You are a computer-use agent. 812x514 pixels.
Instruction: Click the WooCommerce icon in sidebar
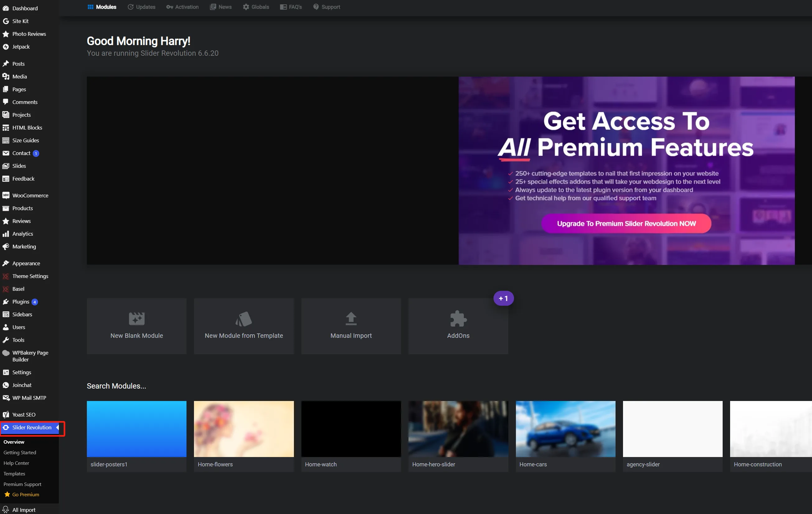pyautogui.click(x=7, y=195)
